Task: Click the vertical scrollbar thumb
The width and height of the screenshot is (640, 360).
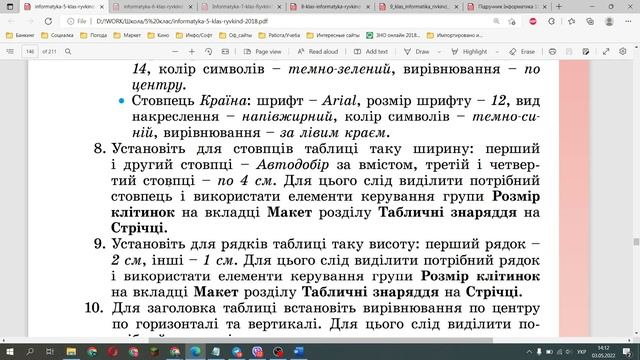Action: [636, 242]
